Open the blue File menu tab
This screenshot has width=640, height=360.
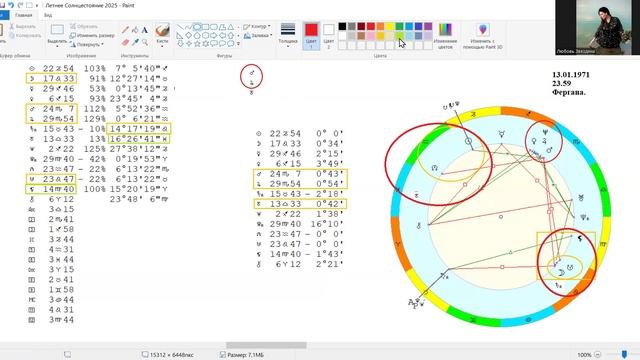[4, 15]
